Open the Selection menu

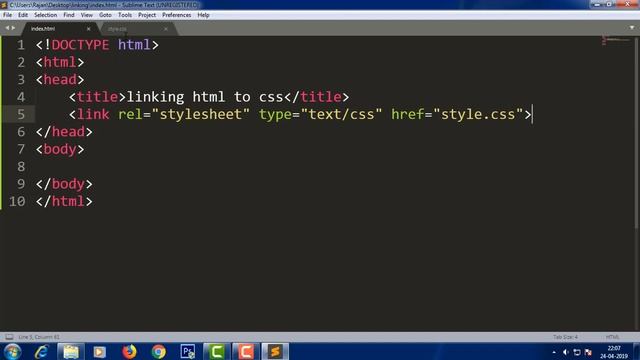coord(45,15)
